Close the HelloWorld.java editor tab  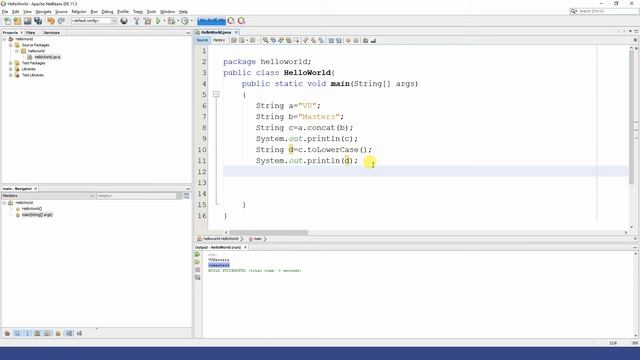pyautogui.click(x=236, y=32)
